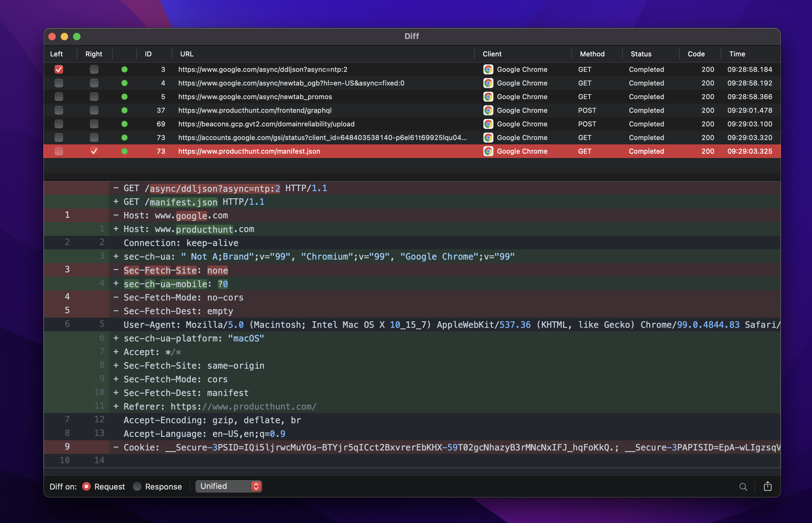
Task: Click the beacons.gcp.gvt2.com upload URL
Action: point(266,124)
